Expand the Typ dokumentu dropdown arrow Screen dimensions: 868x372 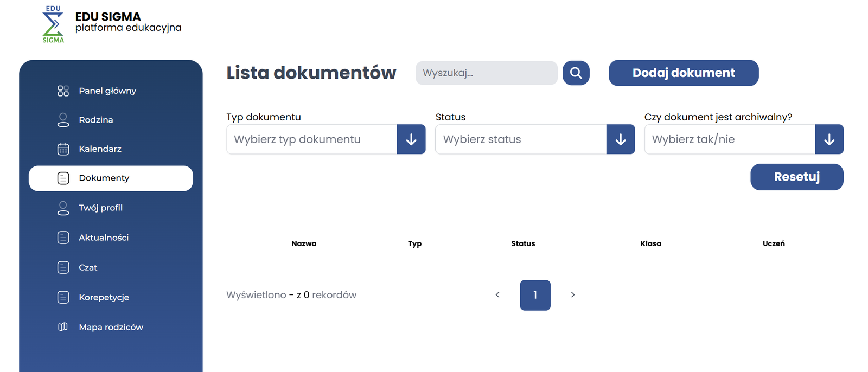coord(411,139)
